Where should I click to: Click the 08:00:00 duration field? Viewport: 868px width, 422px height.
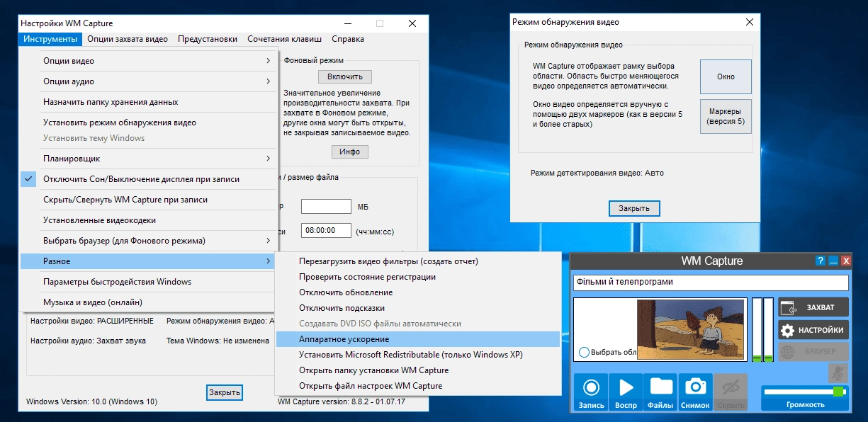pos(326,231)
